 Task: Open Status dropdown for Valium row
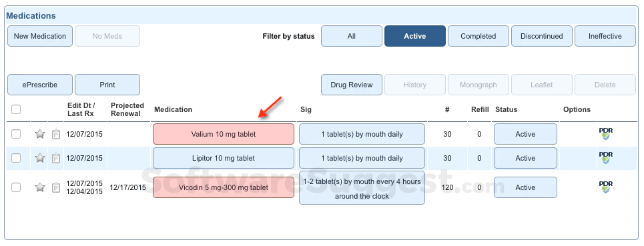525,134
